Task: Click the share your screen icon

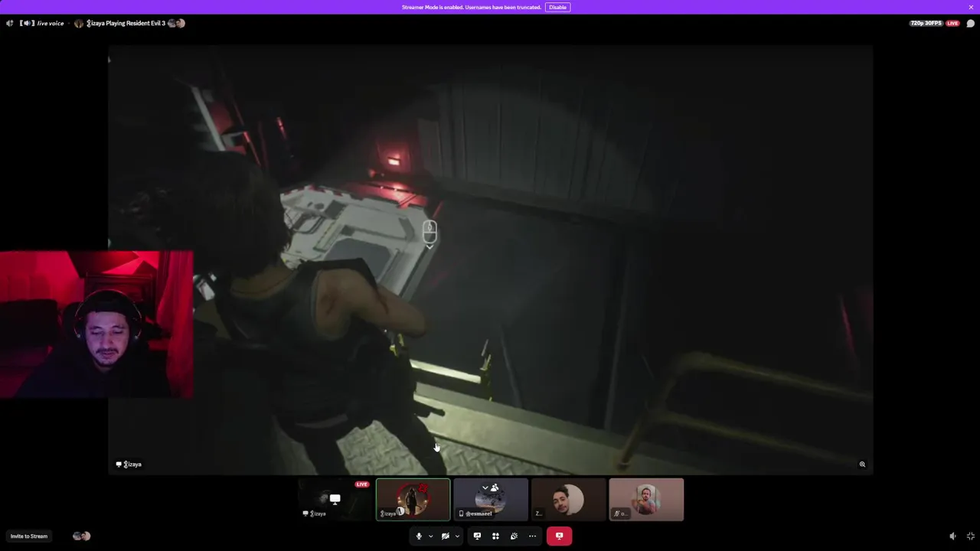Action: click(477, 536)
